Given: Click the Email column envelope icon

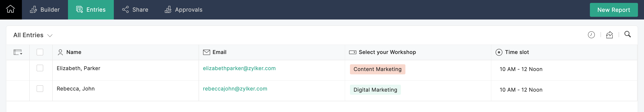Looking at the screenshot, I should pyautogui.click(x=206, y=52).
